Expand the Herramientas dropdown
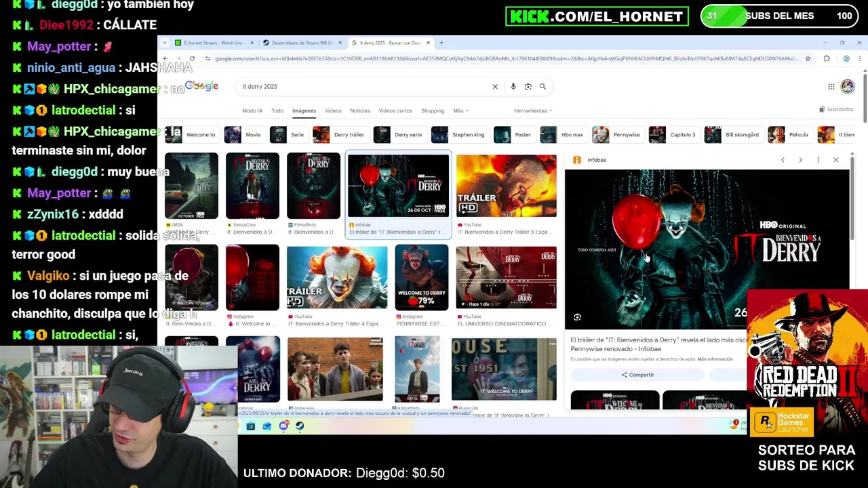Viewport: 868px width, 488px height. point(533,110)
